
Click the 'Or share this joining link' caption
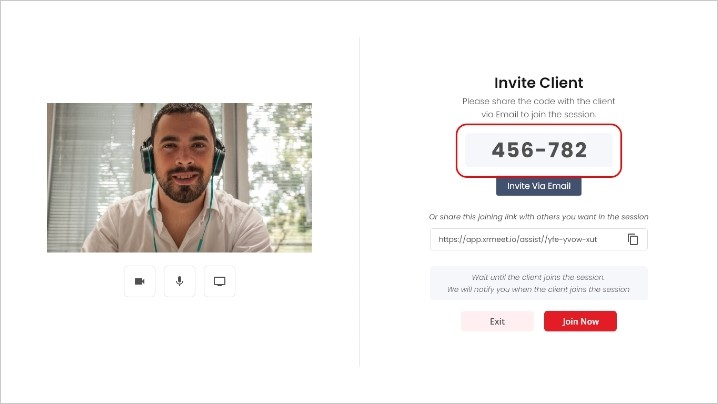click(x=538, y=217)
